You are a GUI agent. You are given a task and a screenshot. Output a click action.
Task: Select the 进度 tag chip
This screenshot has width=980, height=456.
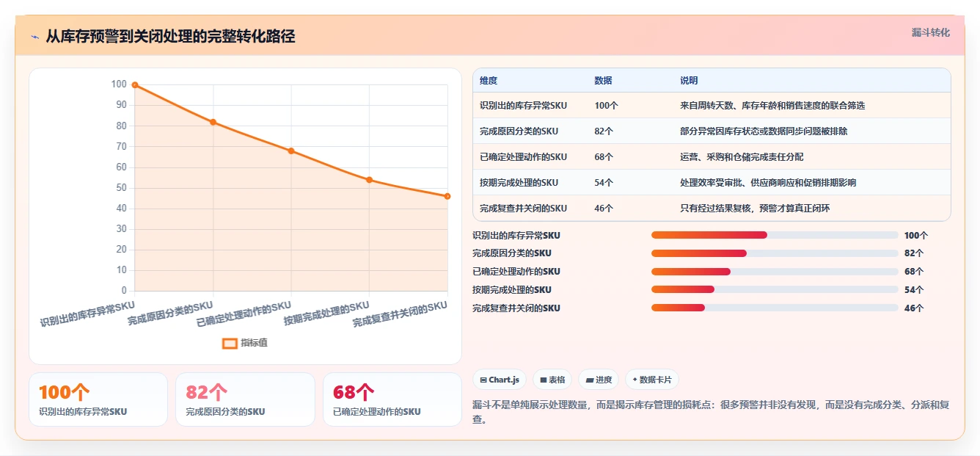click(x=599, y=380)
